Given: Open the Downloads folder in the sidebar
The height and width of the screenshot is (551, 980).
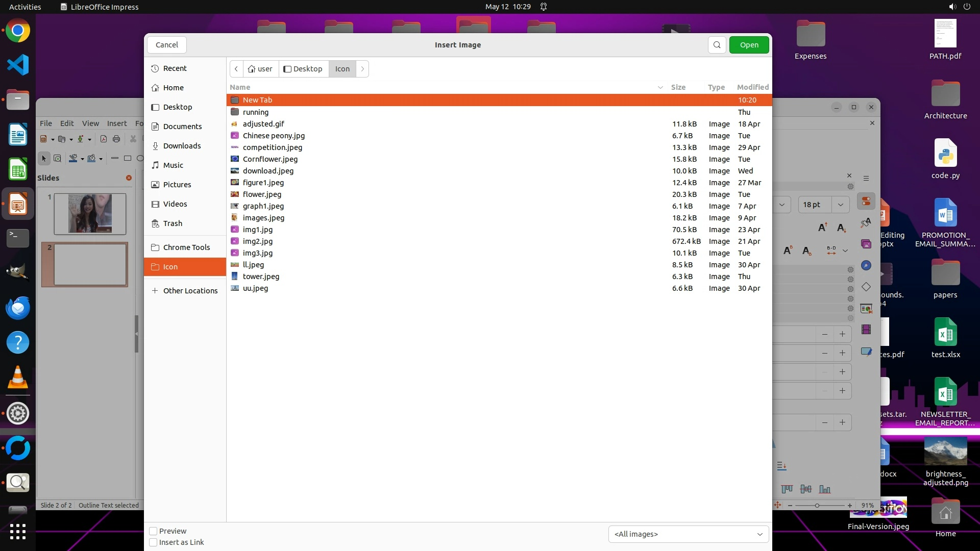Looking at the screenshot, I should pyautogui.click(x=182, y=146).
